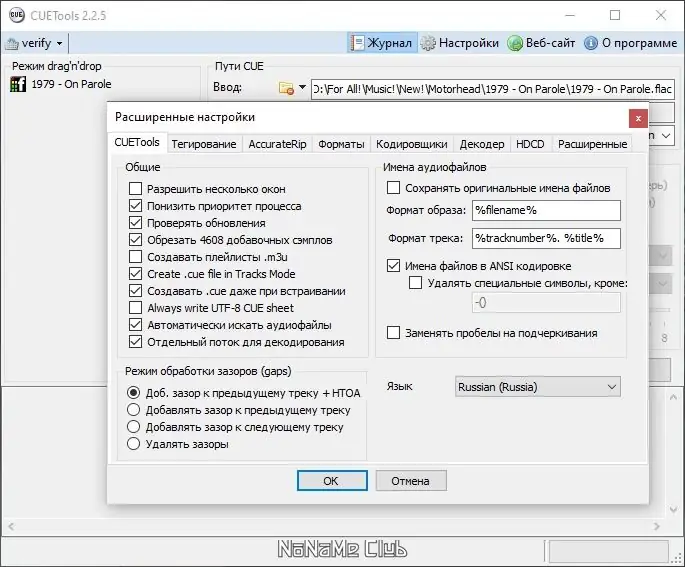
Task: Open the Расширенные tab
Action: point(592,144)
